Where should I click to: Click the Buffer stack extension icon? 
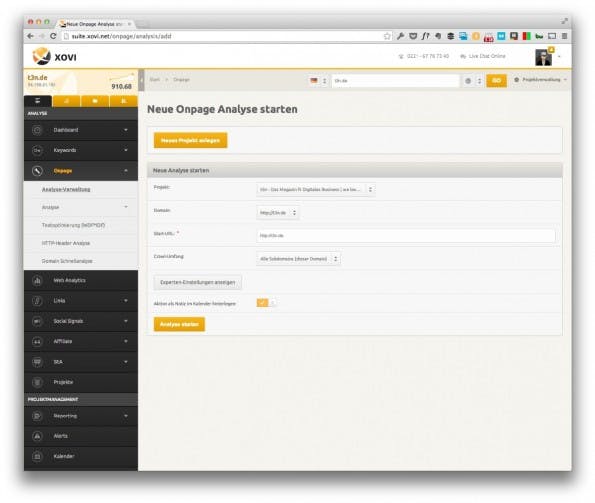coord(450,36)
